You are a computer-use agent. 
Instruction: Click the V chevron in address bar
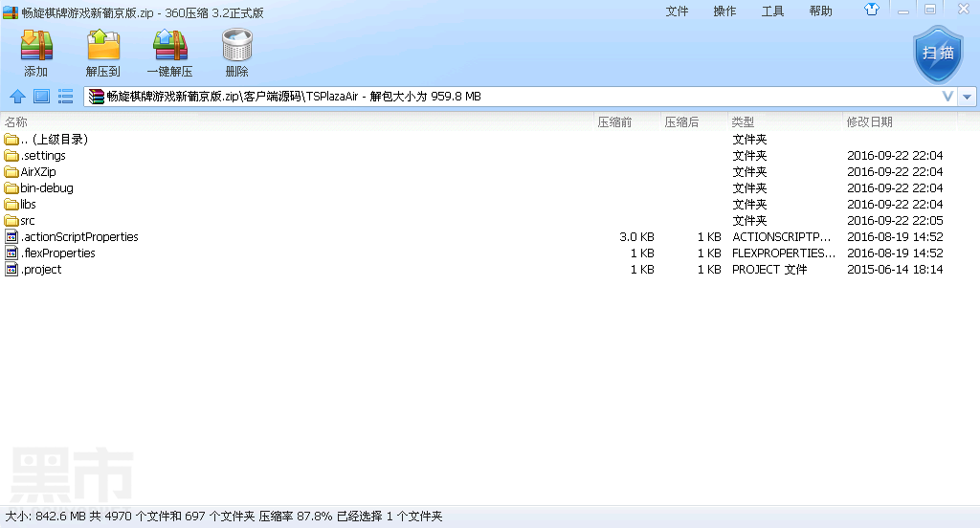947,97
